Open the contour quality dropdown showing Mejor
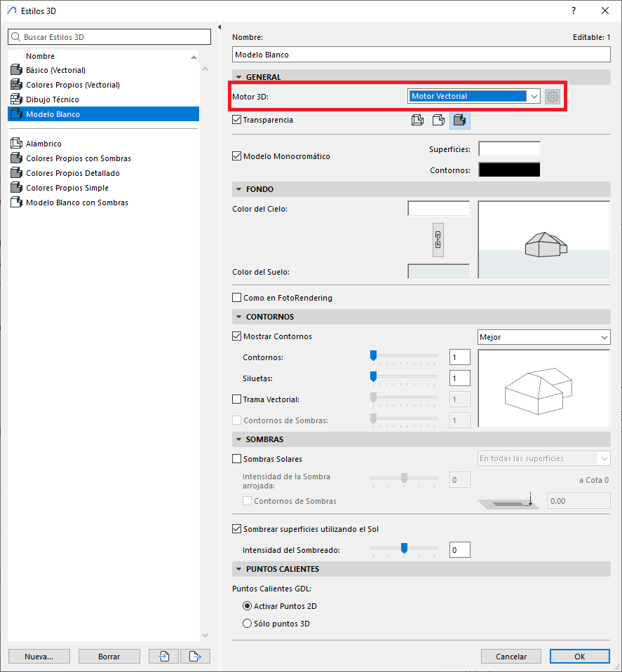This screenshot has width=622, height=672. pyautogui.click(x=543, y=337)
